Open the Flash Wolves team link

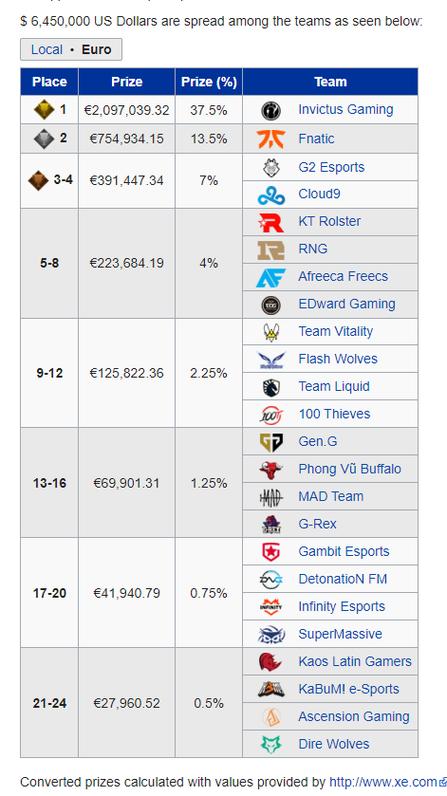point(338,359)
